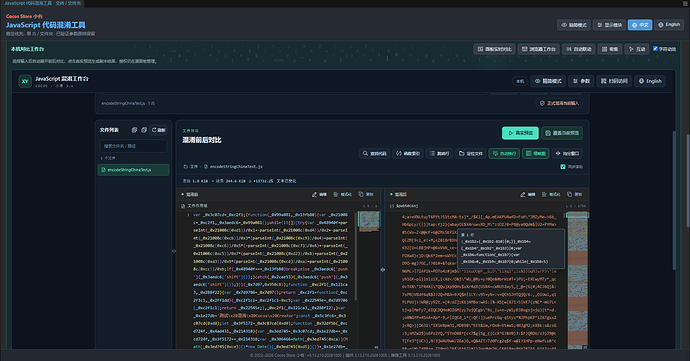Viewport: 690px width, 361px height.
Task: Click the 中文 language button
Action: (x=640, y=25)
